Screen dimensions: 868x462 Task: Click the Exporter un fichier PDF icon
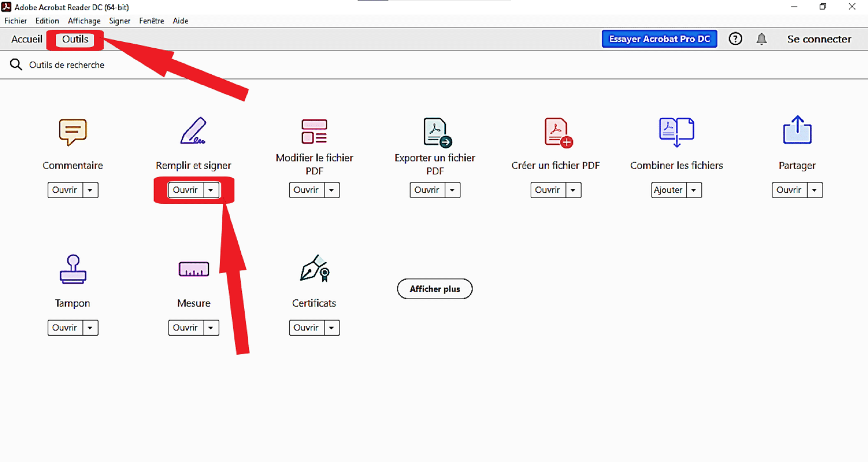pyautogui.click(x=437, y=132)
